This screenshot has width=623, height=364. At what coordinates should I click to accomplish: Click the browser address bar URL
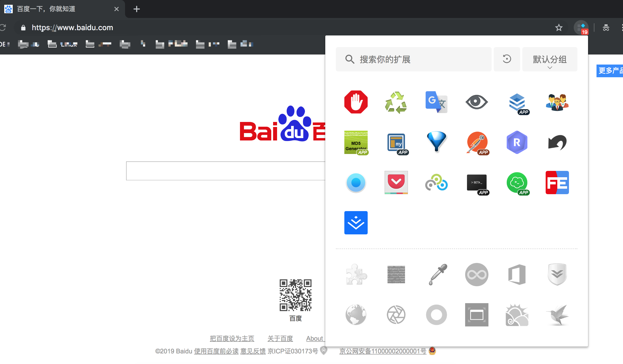coord(72,28)
